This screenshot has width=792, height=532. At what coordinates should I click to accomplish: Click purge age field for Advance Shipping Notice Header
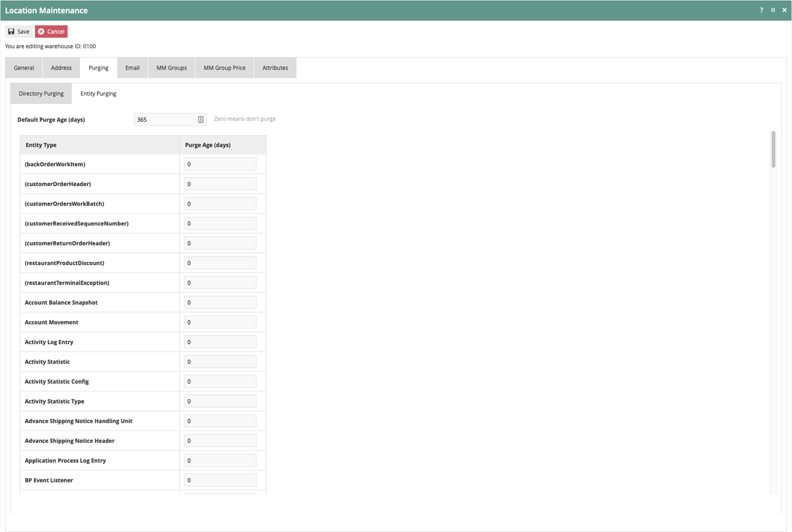[220, 441]
